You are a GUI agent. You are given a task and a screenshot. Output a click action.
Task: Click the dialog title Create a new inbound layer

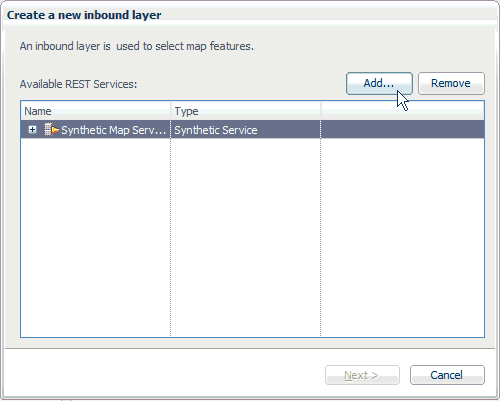coord(84,15)
